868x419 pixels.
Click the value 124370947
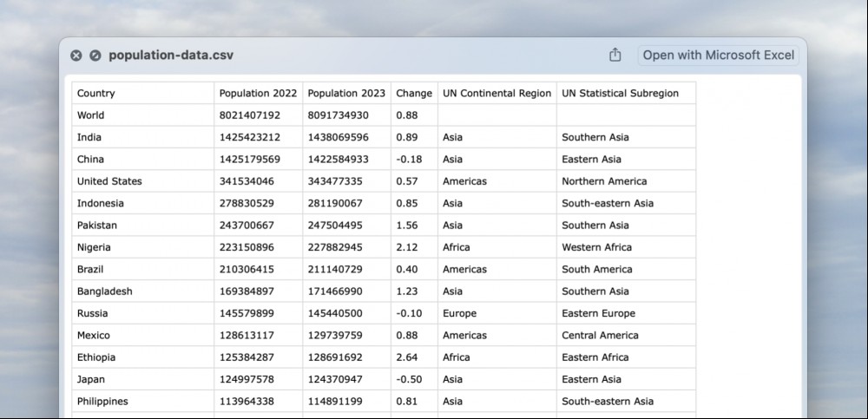(x=335, y=379)
